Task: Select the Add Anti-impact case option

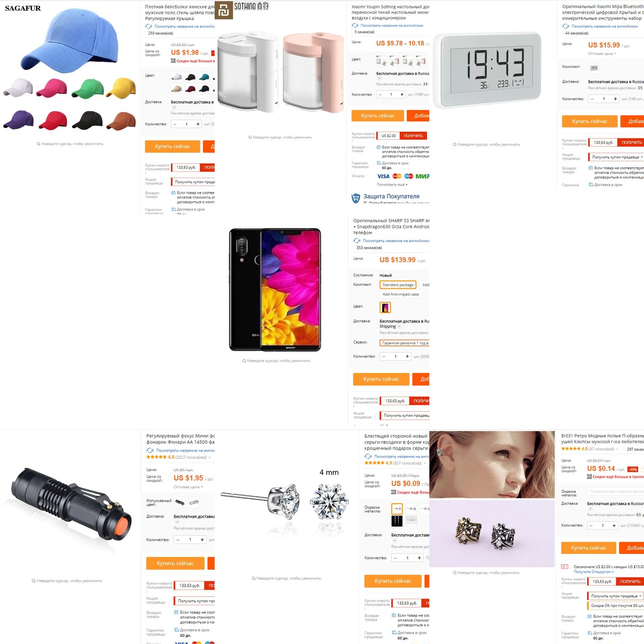Action: click(x=401, y=294)
